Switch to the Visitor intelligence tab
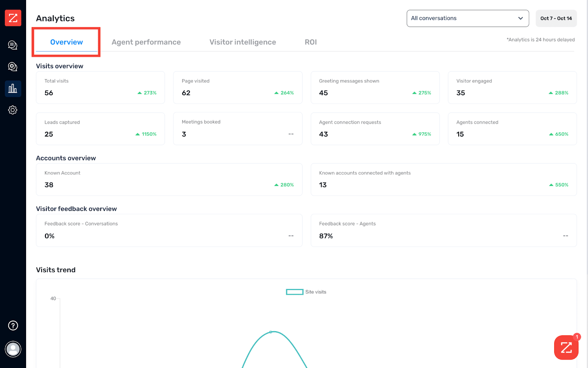 click(x=243, y=42)
